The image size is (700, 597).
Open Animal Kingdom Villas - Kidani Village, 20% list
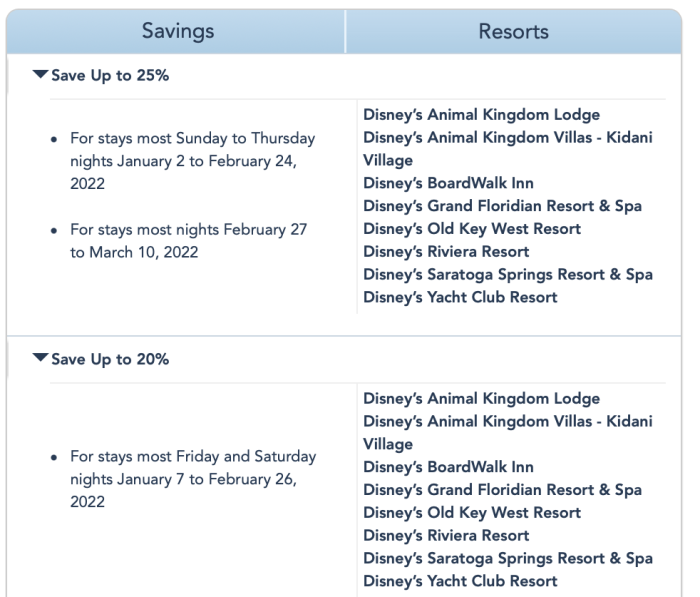(x=507, y=422)
